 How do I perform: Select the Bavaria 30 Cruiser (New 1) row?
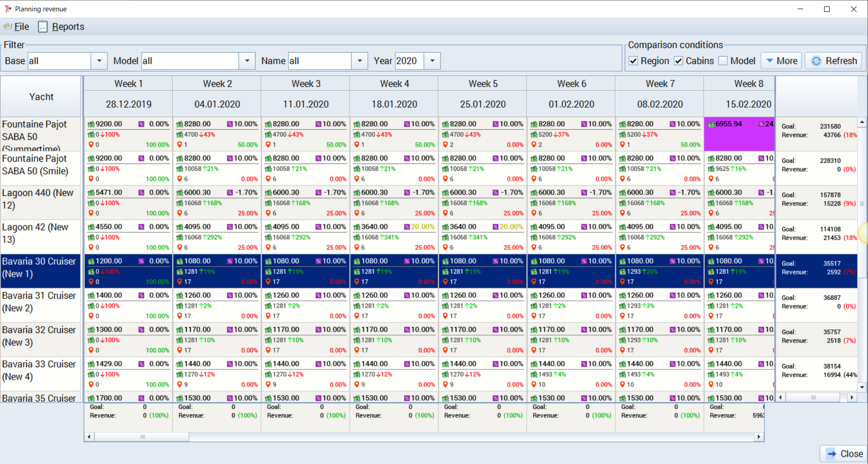(x=40, y=271)
